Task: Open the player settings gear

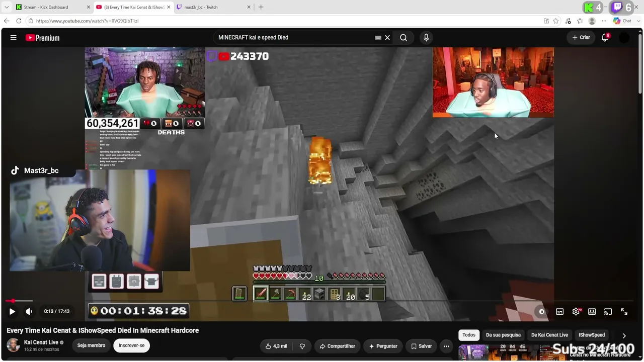Action: click(x=576, y=312)
